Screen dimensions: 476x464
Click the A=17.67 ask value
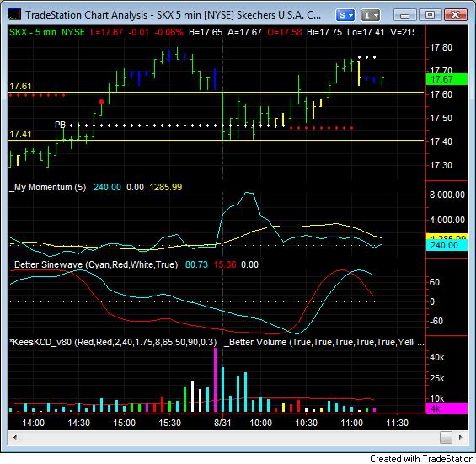click(x=244, y=32)
